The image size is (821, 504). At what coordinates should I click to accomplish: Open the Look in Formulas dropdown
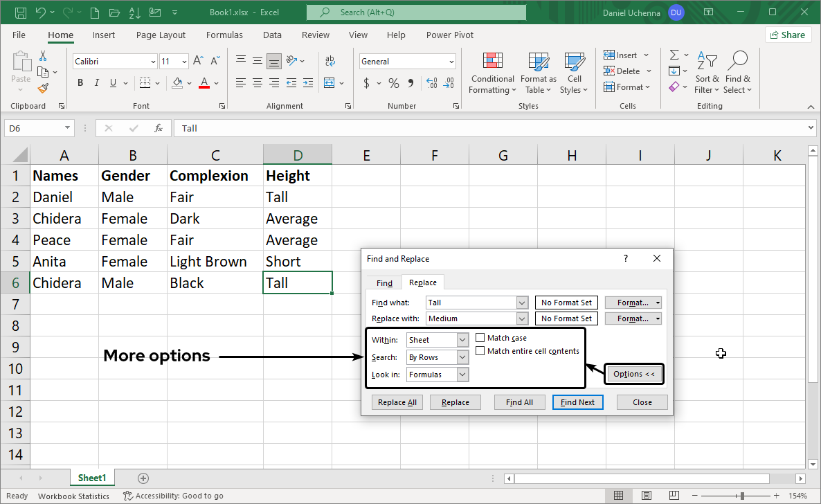pyautogui.click(x=462, y=375)
